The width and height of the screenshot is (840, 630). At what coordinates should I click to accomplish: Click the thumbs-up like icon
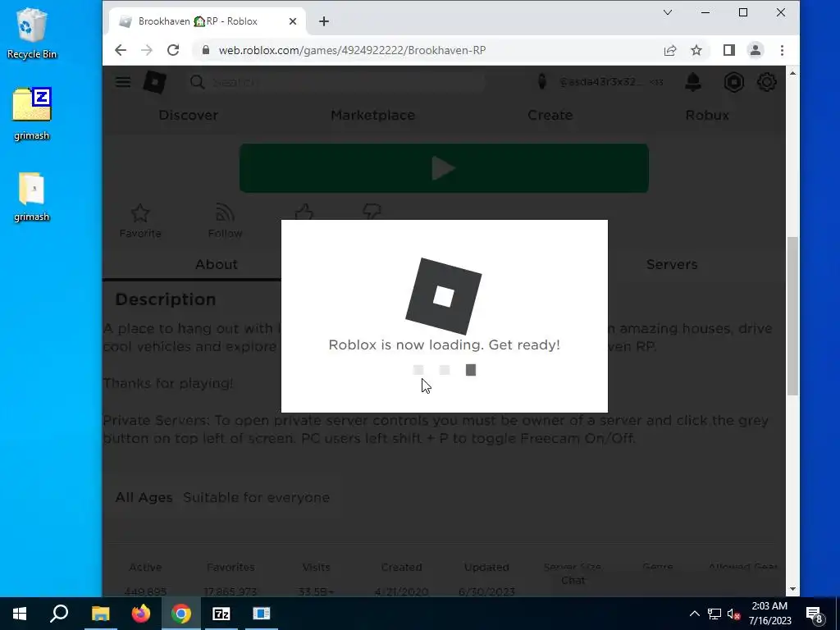(304, 212)
